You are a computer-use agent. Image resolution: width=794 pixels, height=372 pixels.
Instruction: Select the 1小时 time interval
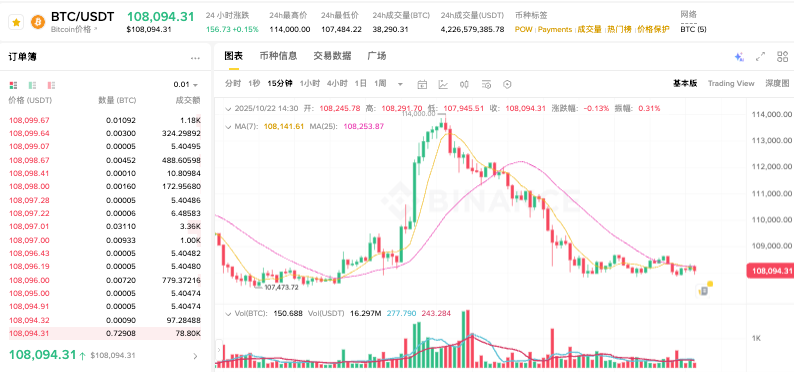(309, 84)
